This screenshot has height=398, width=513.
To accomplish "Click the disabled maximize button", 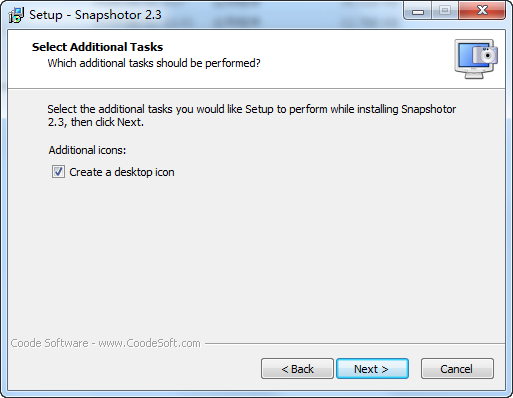I will [x=445, y=11].
